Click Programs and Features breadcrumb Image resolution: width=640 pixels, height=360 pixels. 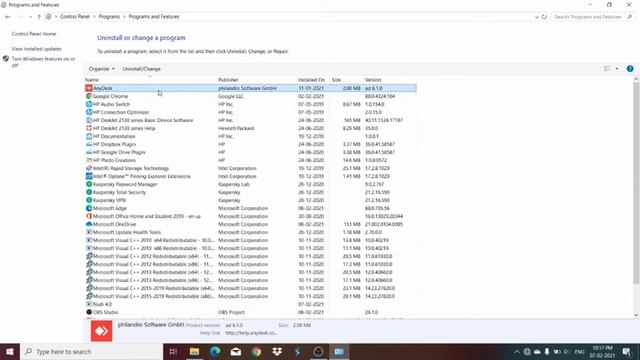[154, 17]
